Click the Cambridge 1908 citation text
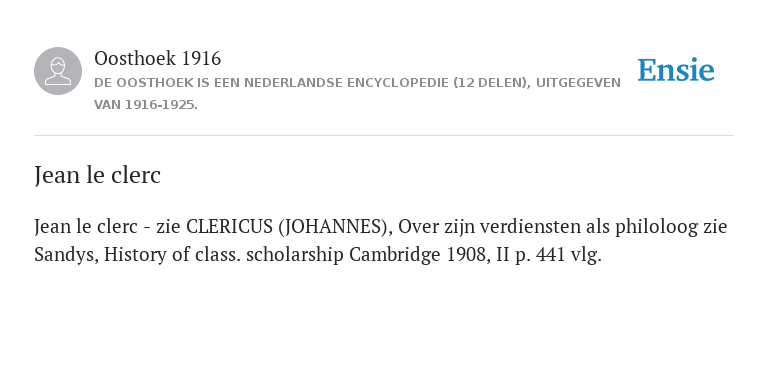Screen dimensions: 768x384 tap(420, 255)
